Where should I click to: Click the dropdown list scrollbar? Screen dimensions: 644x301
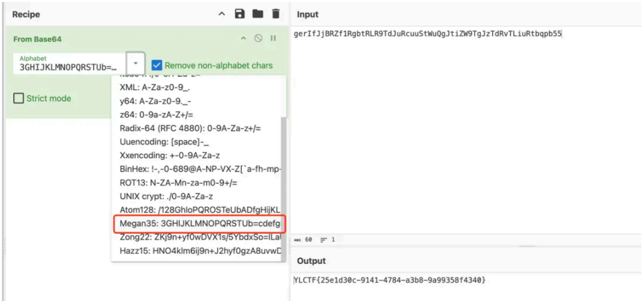[x=283, y=189]
